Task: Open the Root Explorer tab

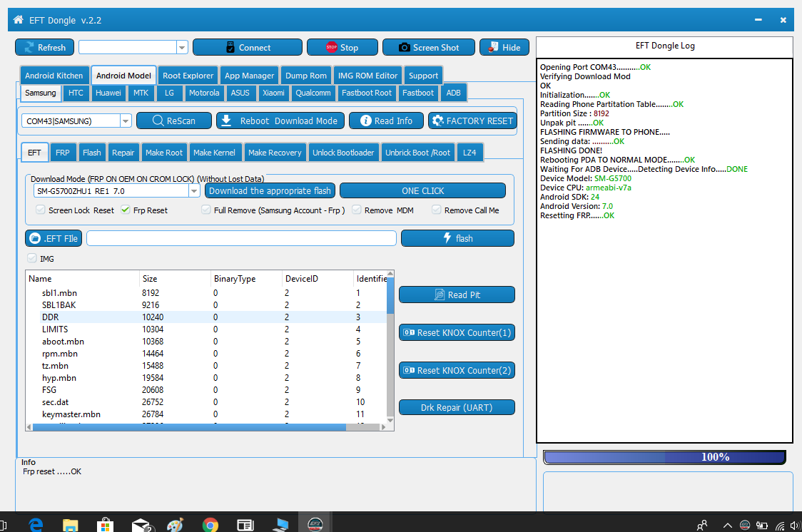Action: tap(188, 76)
